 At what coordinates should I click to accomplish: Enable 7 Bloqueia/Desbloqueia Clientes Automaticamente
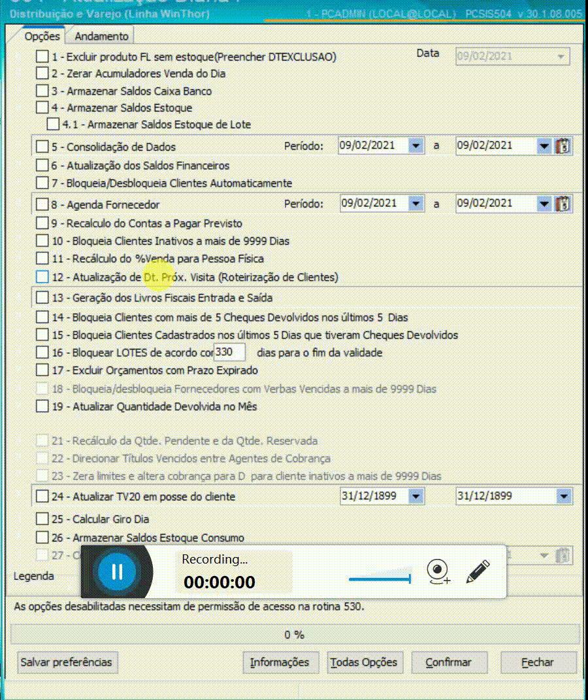click(x=42, y=183)
